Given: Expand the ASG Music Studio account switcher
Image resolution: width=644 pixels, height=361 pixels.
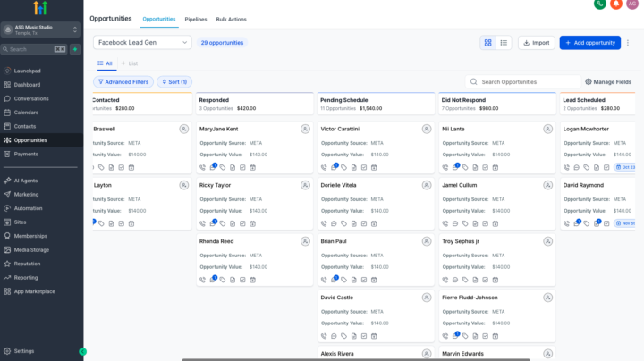Looking at the screenshot, I should (x=41, y=29).
